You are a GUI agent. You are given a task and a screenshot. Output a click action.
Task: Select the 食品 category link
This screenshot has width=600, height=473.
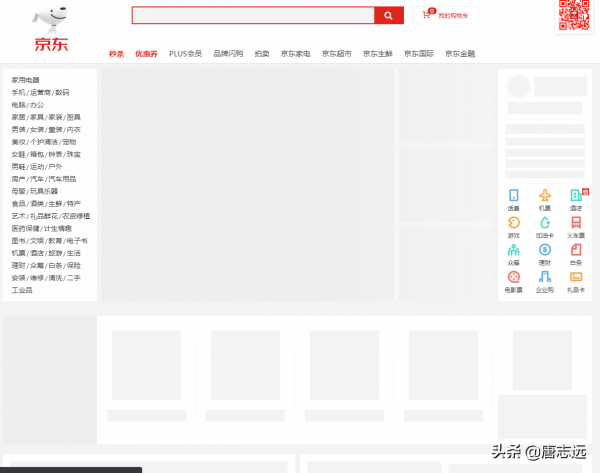(18, 204)
